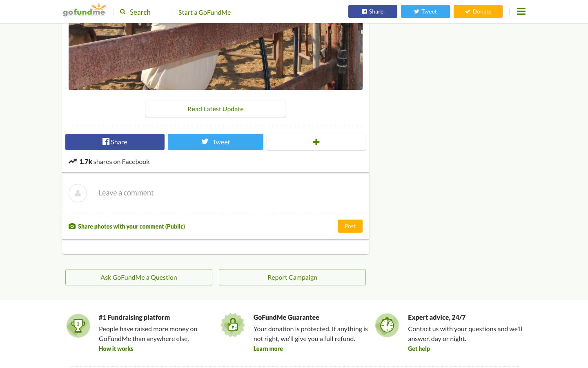The width and height of the screenshot is (588, 368).
Task: Open Read Latest Update
Action: coord(216,109)
